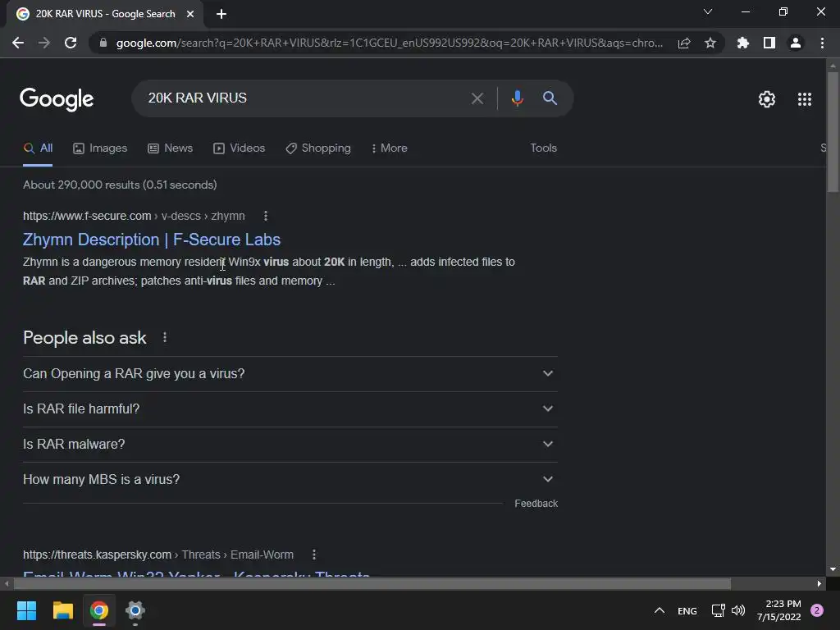
Task: Open Chrome three-dot menu
Action: 822,43
